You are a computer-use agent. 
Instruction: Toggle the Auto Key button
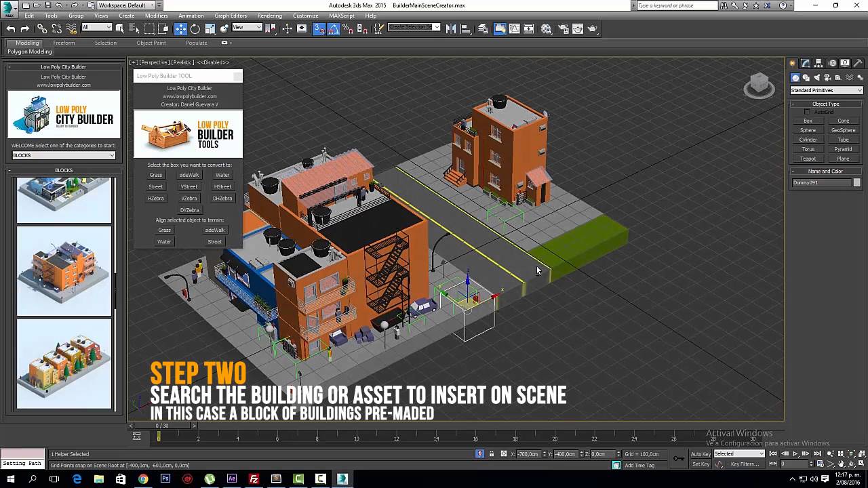(701, 454)
